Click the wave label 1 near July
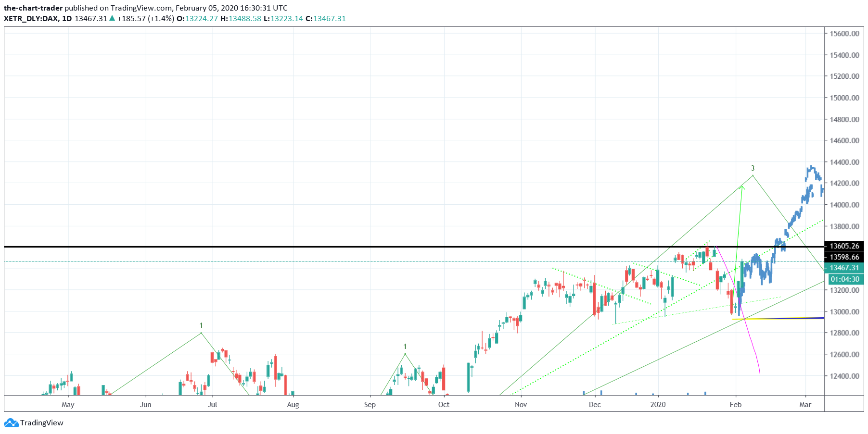Viewport: 868px width, 434px height. 201,325
